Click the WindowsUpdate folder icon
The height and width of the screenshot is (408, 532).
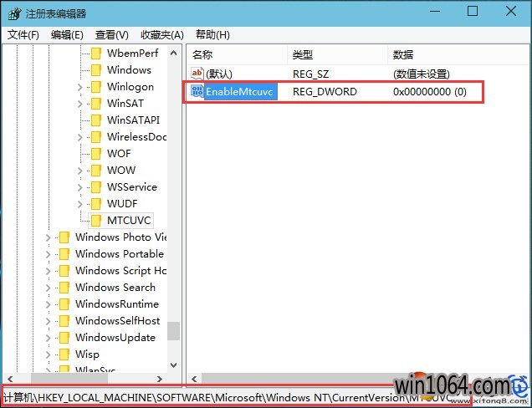[64, 338]
